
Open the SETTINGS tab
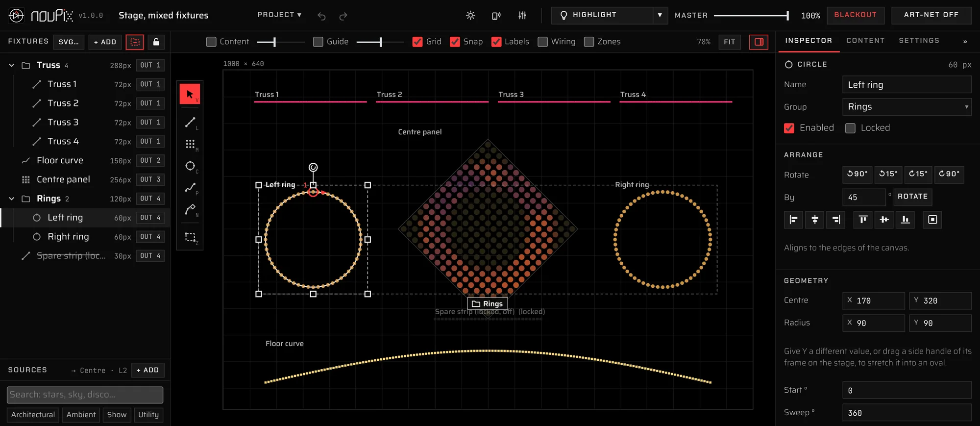point(919,41)
